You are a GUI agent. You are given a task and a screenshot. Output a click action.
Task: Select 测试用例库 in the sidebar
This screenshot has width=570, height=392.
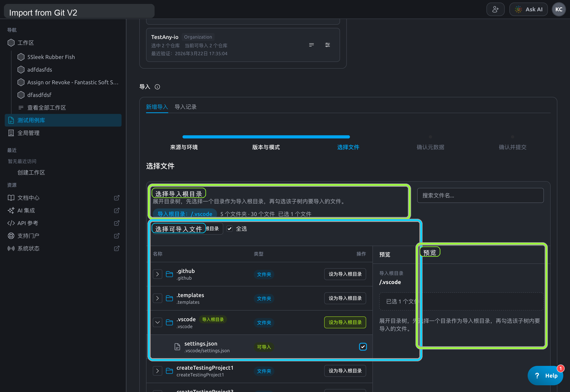[x=63, y=120]
